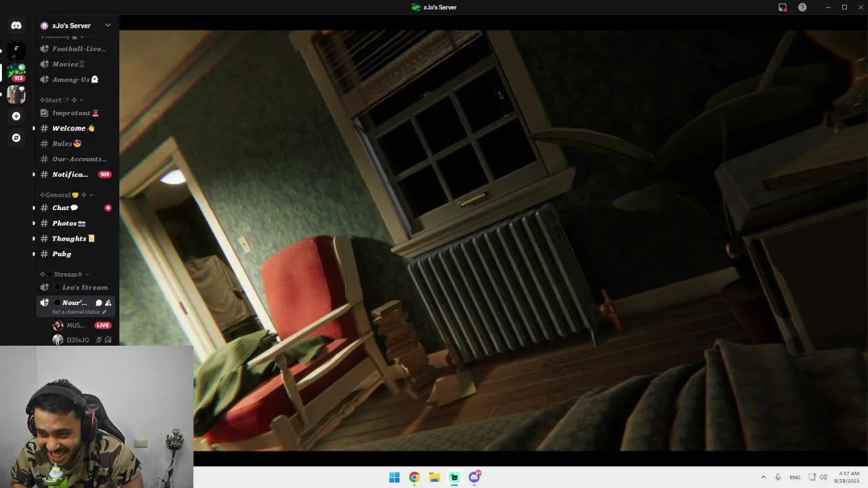Viewport: 868px width, 488px height.
Task: Open the Welcome text channel
Action: click(x=75, y=128)
